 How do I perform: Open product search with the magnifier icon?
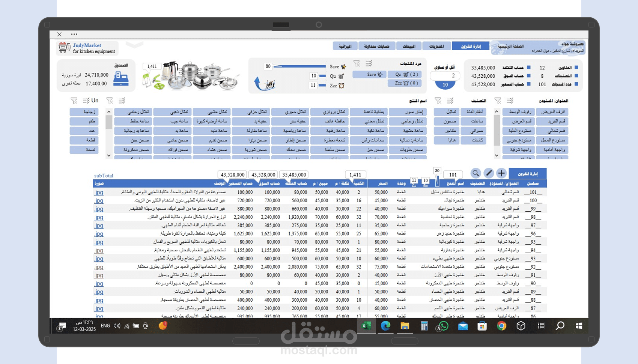(x=475, y=173)
